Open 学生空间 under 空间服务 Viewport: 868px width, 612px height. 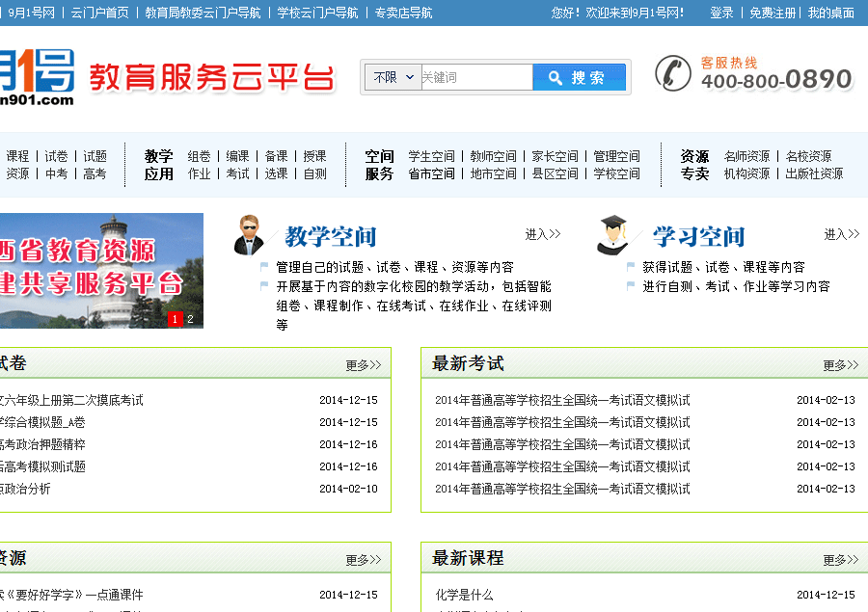tap(431, 156)
